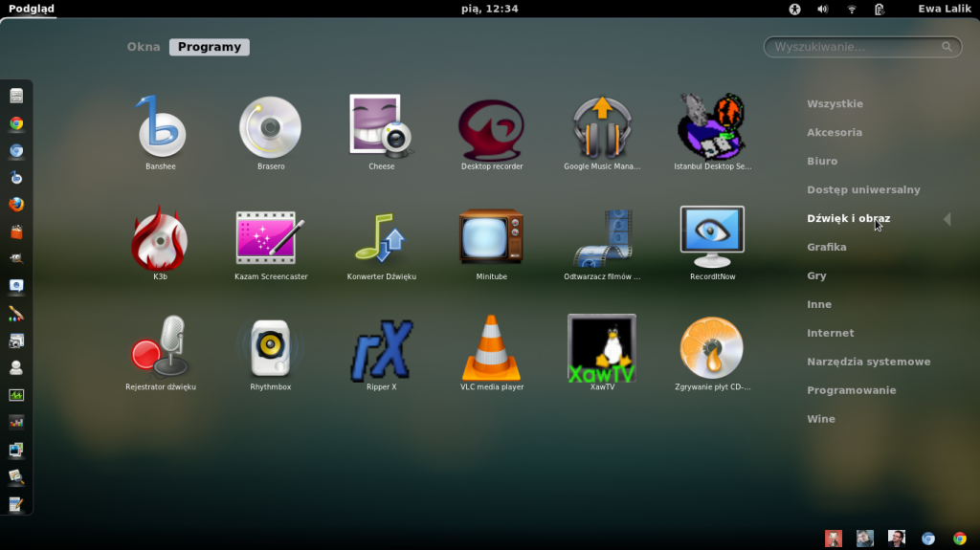Open Narzędzia systemowe category
This screenshot has height=550, width=980.
point(868,362)
